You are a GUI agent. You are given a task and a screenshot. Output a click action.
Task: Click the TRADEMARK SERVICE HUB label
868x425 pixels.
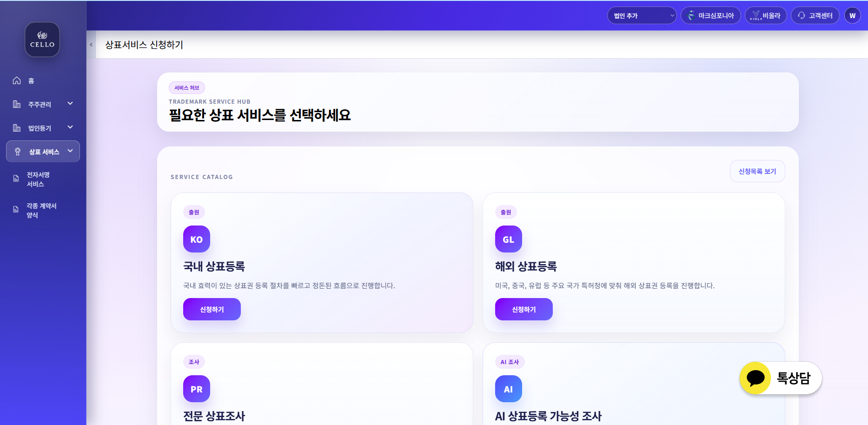[210, 101]
